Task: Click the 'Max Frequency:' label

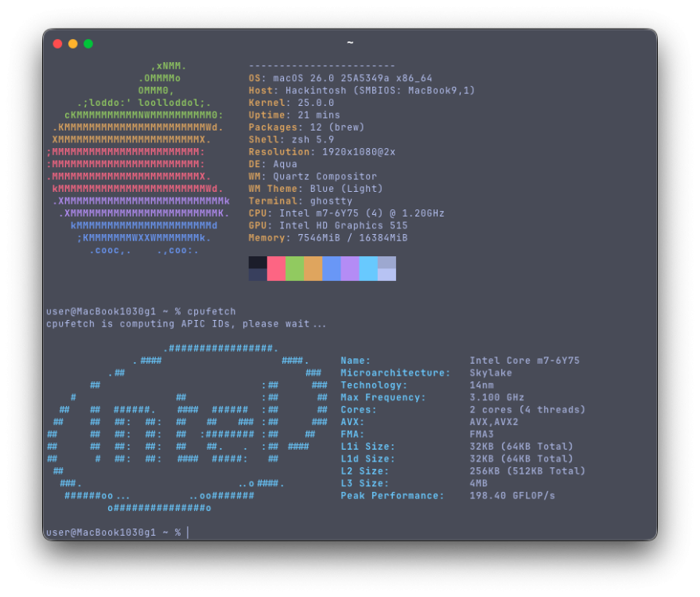Action: pyautogui.click(x=383, y=397)
